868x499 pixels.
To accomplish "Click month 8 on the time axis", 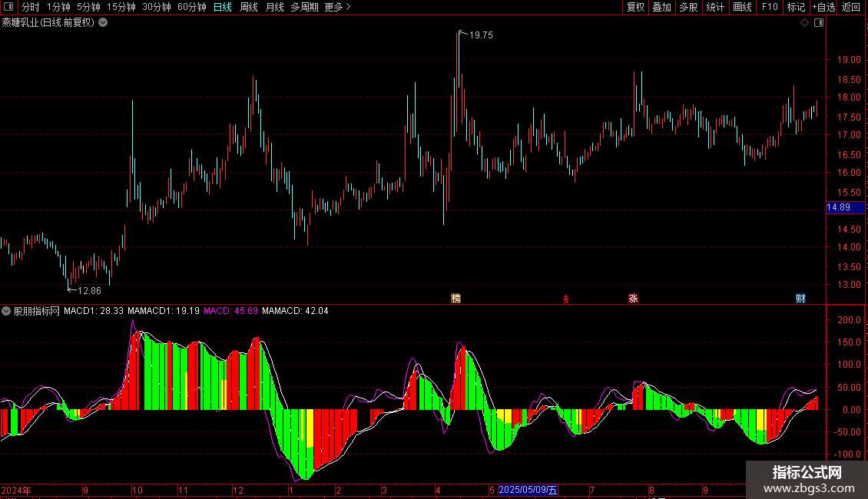I will coord(651,490).
